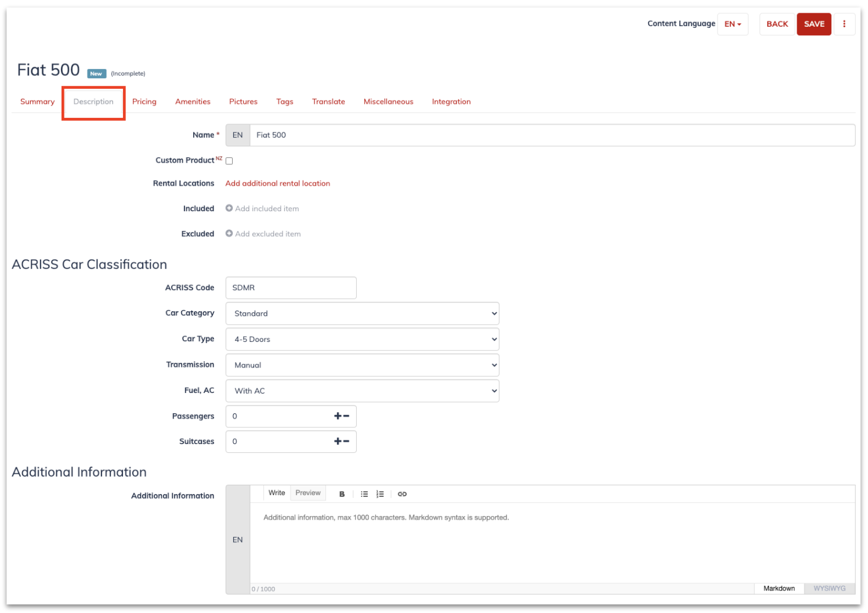Insert a link in Additional Information

402,494
